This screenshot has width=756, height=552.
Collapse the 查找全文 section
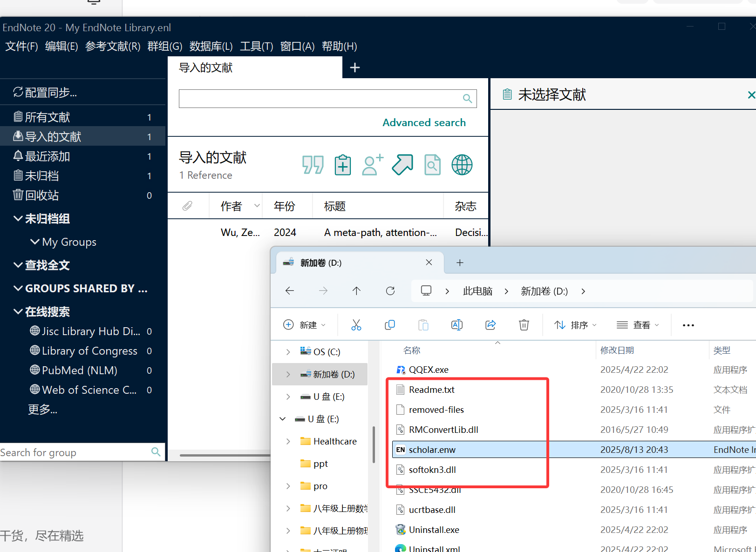(18, 265)
